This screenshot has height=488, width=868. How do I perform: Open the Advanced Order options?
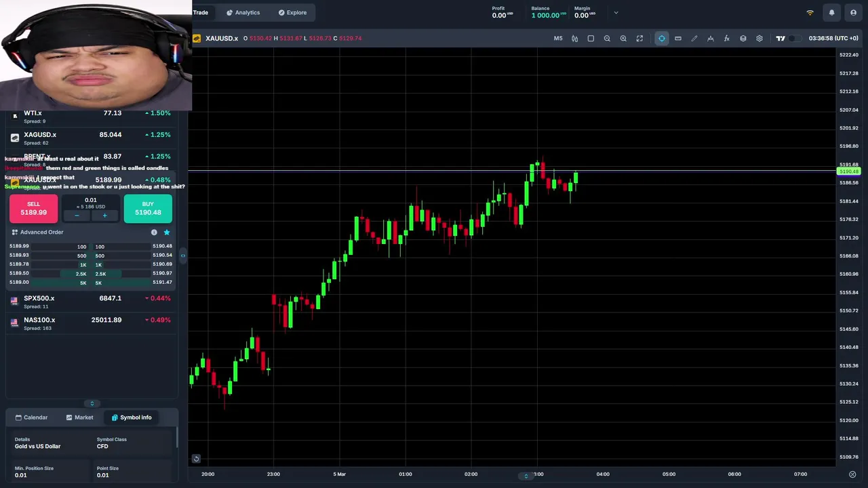point(37,232)
